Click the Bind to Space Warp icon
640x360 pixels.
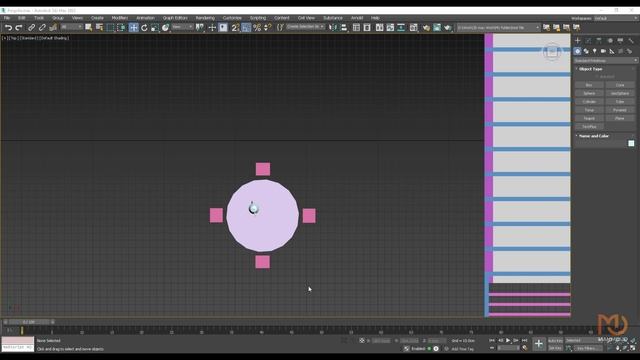(53, 28)
